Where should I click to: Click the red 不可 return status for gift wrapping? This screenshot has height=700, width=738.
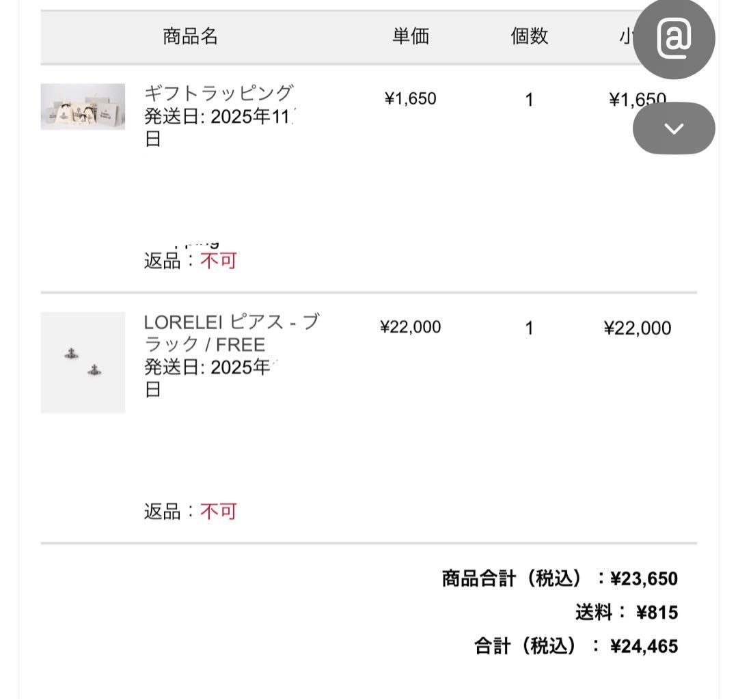[x=219, y=261]
